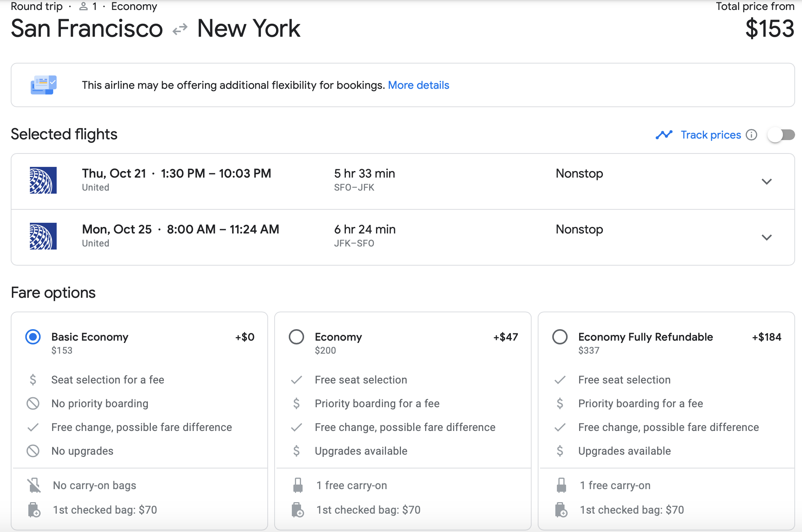The width and height of the screenshot is (802, 532).
Task: Click the passenger count person icon
Action: coord(83,7)
